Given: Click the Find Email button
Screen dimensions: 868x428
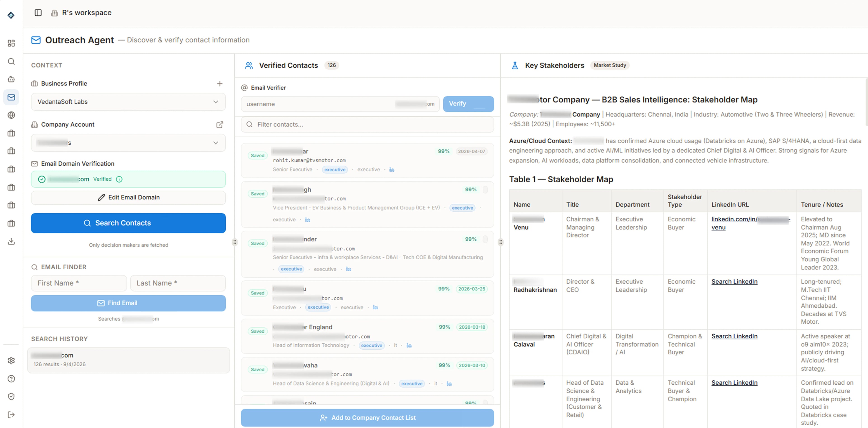Looking at the screenshot, I should pyautogui.click(x=128, y=303).
